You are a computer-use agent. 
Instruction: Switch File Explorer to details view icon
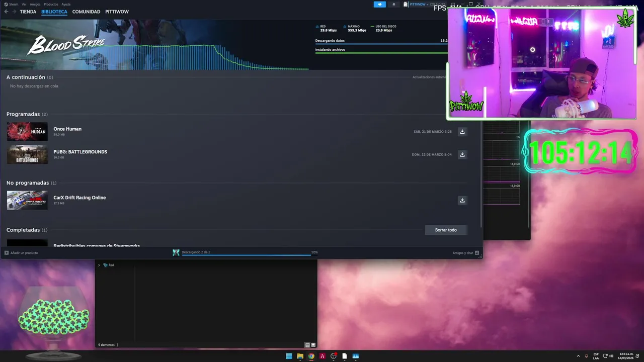point(307,345)
